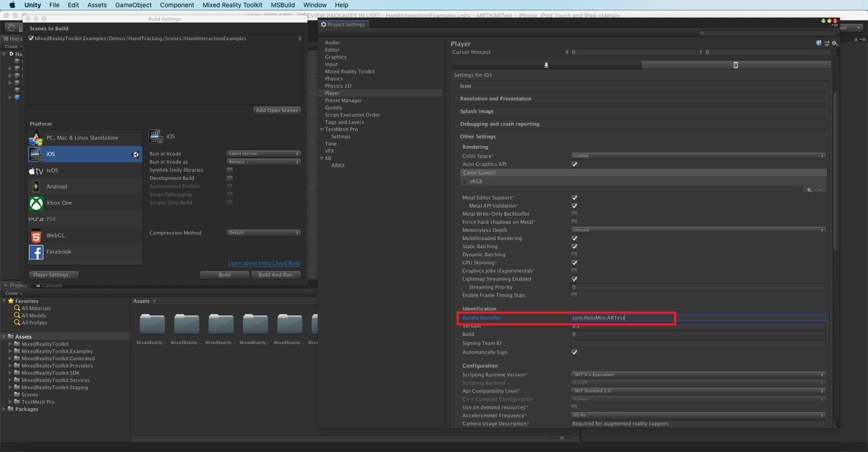This screenshot has height=452, width=868.
Task: Click the Bundle Identifier input field
Action: pos(698,318)
